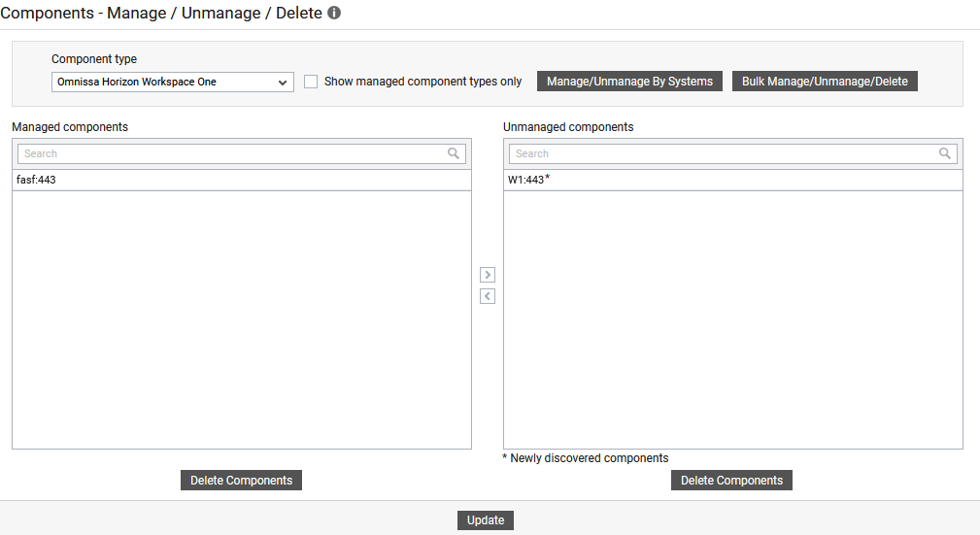980x535 pixels.
Task: Select W1:443 in unmanaged list
Action: [732, 180]
